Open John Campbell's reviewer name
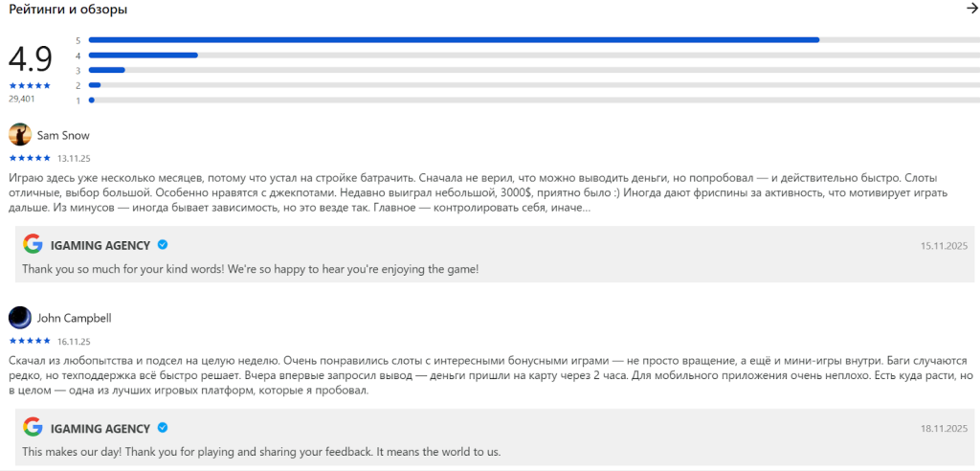 click(75, 318)
